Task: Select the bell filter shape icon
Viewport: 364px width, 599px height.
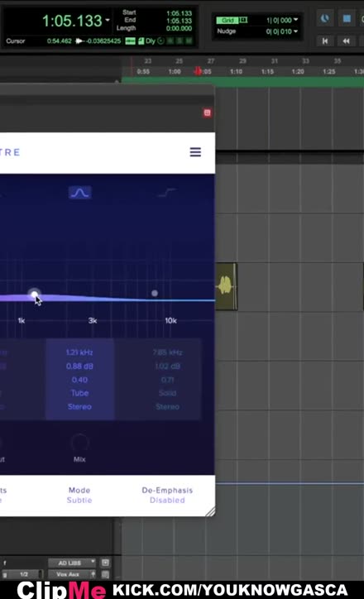Action: click(x=79, y=193)
